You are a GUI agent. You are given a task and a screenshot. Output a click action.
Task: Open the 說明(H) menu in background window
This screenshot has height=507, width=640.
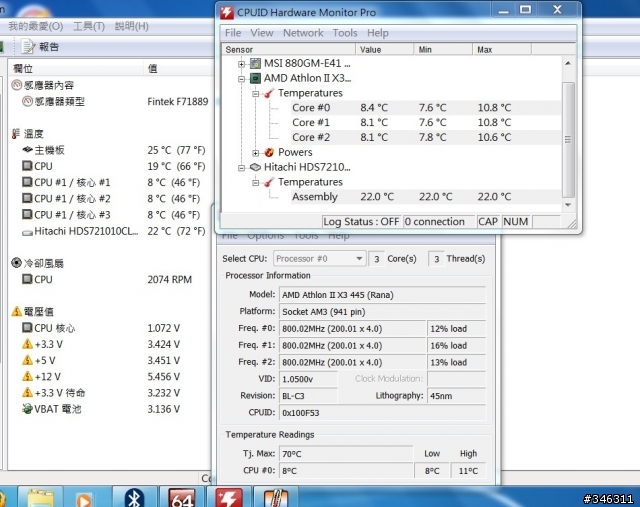pos(131,27)
